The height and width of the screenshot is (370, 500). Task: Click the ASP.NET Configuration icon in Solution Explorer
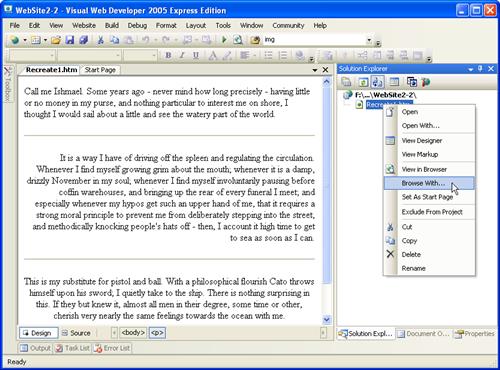coord(426,82)
